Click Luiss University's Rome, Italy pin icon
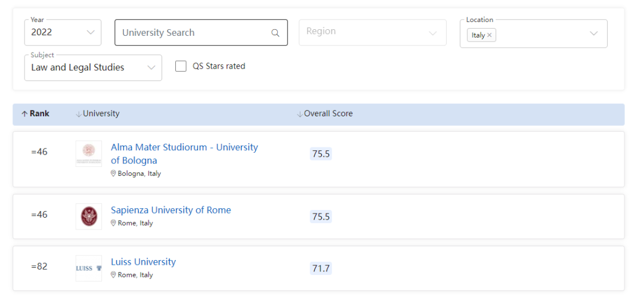The width and height of the screenshot is (644, 297). point(113,275)
